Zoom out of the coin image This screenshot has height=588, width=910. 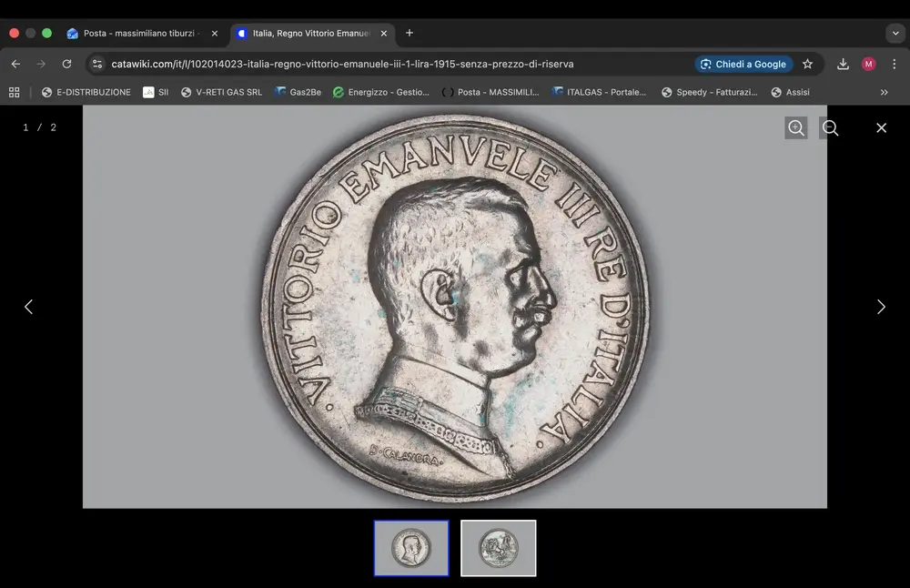pyautogui.click(x=830, y=128)
